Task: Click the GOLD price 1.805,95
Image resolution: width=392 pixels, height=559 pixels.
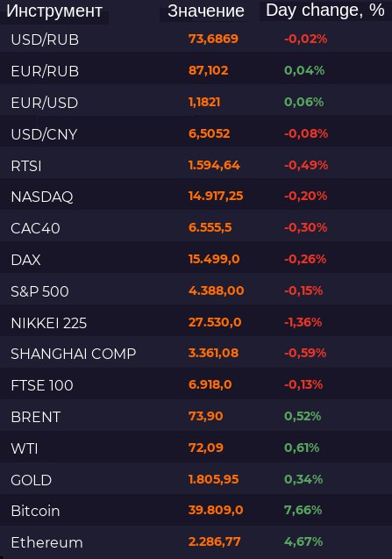Action: [213, 479]
